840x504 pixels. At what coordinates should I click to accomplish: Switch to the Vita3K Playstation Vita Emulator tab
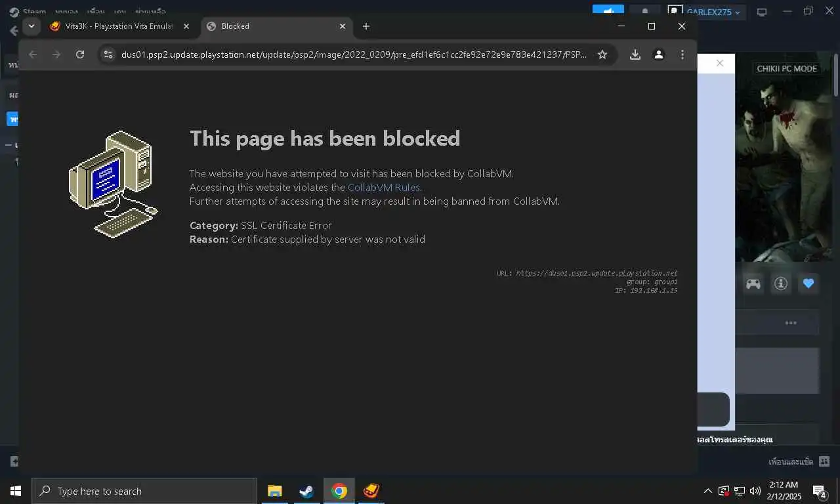119,26
